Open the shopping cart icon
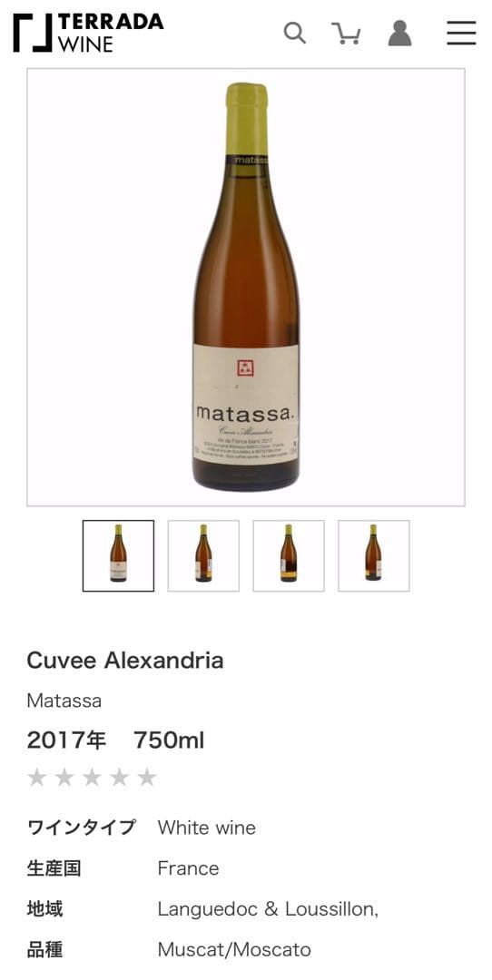492x980 pixels. 346,34
